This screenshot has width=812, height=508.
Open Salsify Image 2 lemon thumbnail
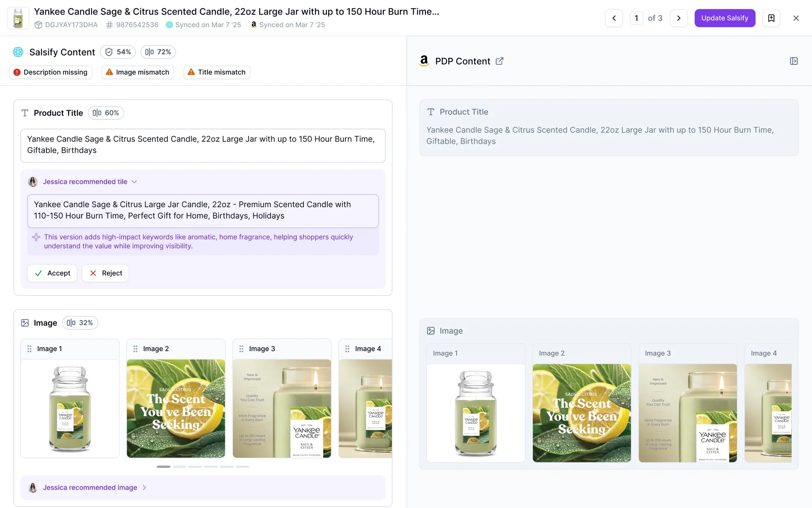tap(176, 408)
